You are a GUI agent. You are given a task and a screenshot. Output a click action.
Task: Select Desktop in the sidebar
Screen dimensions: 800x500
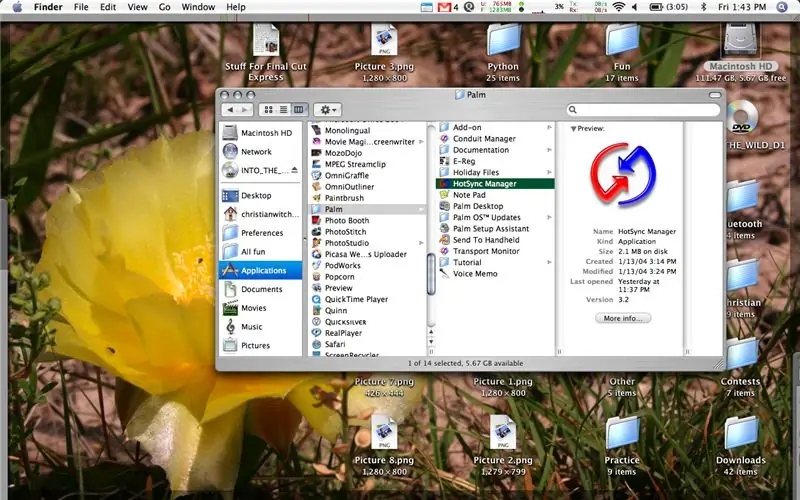point(256,195)
